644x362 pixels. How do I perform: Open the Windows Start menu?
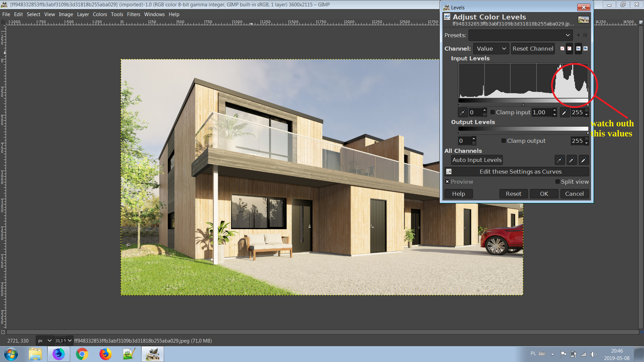[11, 354]
